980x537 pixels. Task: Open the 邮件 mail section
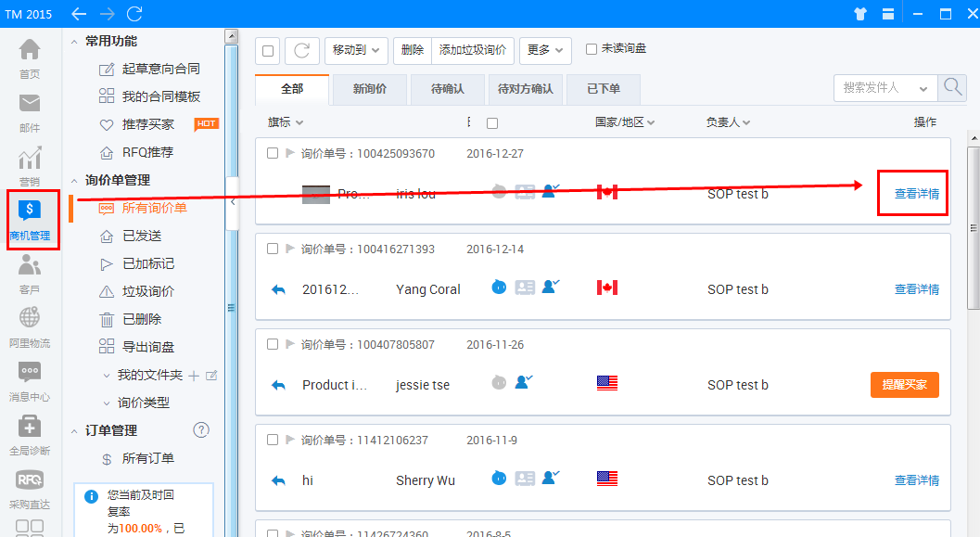(30, 104)
